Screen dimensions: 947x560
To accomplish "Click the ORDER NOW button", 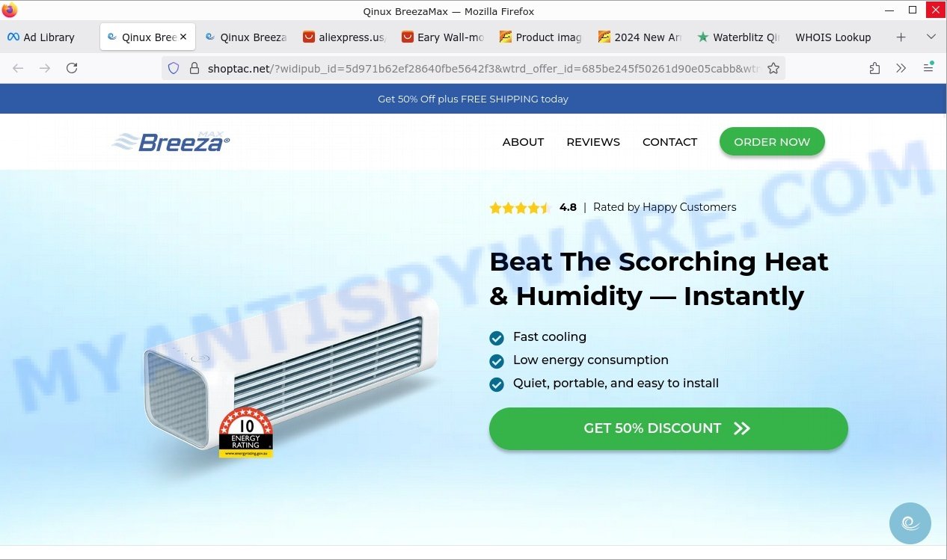I will coord(772,142).
